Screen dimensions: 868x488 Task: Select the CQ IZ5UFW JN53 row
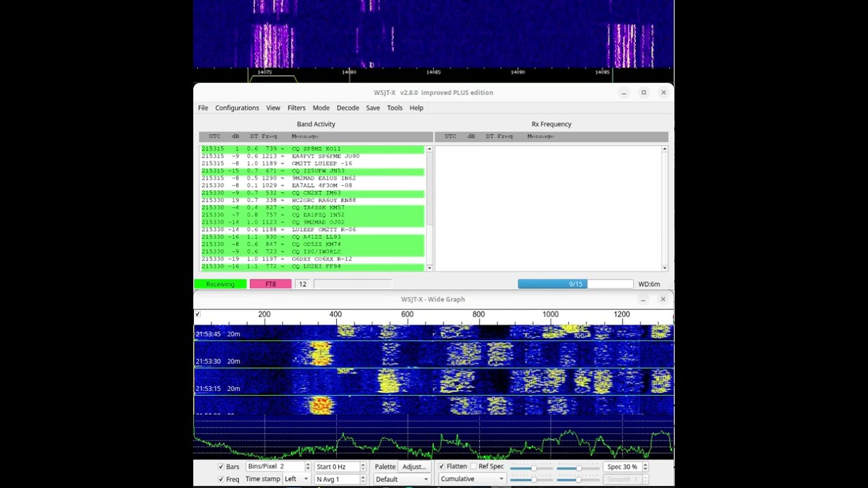pyautogui.click(x=313, y=171)
